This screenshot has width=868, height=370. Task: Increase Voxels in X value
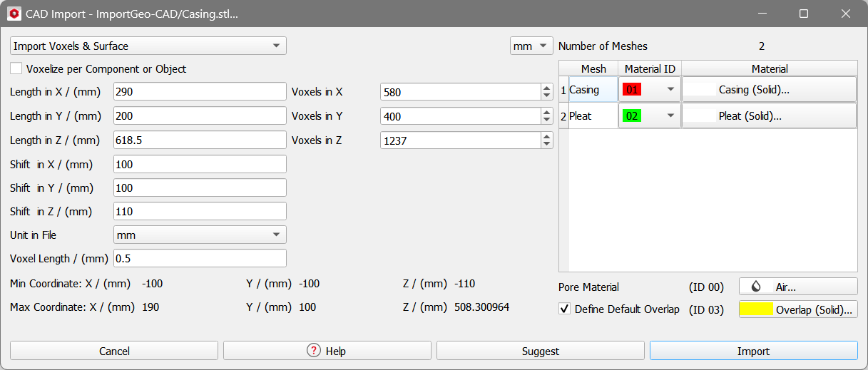coord(547,88)
